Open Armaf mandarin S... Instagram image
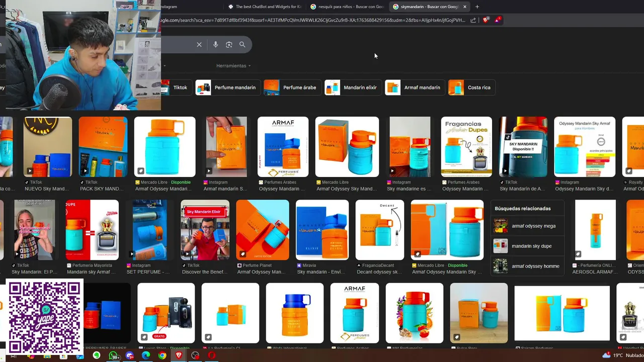This screenshot has height=362, width=644. click(226, 147)
